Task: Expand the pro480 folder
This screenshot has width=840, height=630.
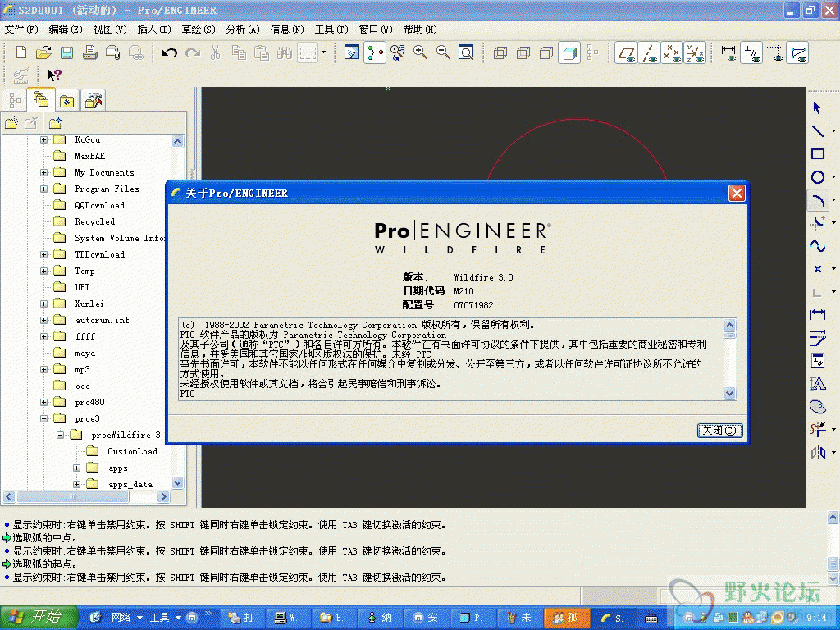Action: [x=44, y=402]
